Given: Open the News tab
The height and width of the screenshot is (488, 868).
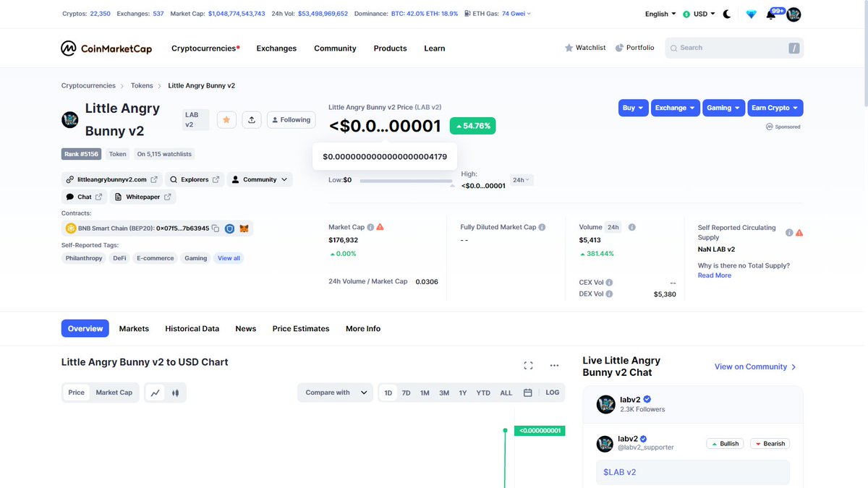Looking at the screenshot, I should click(246, 328).
